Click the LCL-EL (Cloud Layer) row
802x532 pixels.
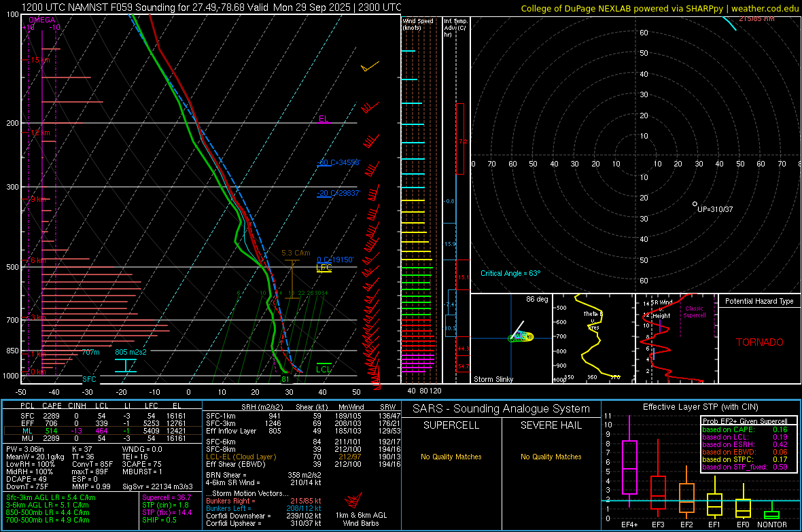pos(303,457)
